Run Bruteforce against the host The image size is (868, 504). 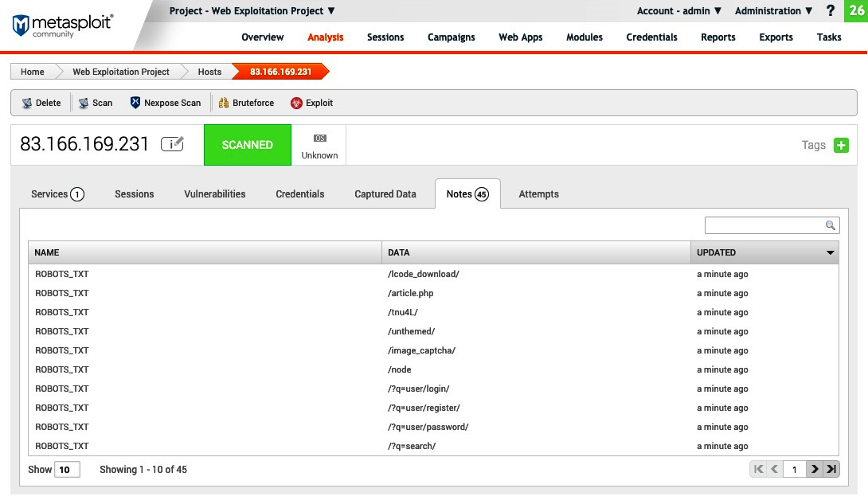[x=224, y=103]
